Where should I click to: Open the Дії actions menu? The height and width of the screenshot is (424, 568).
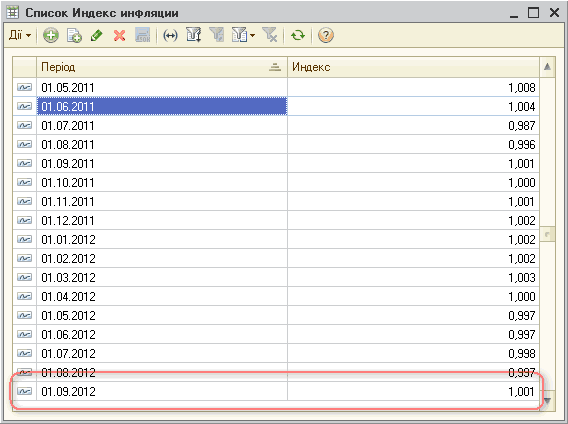[x=20, y=36]
